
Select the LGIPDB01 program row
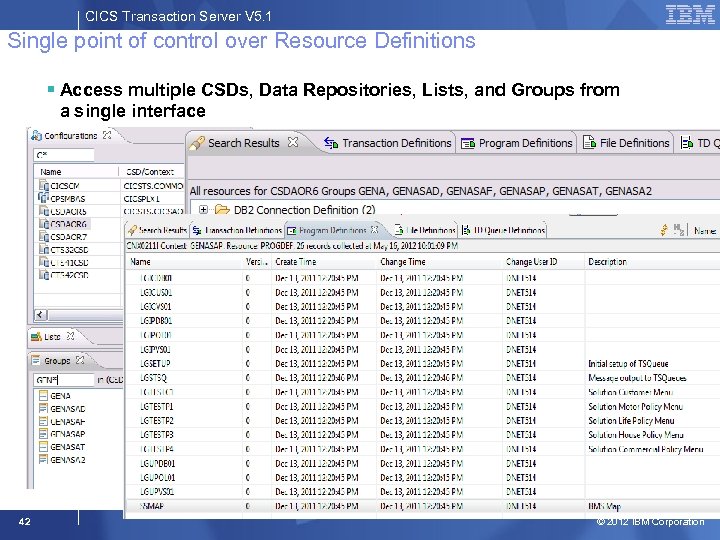(422, 321)
